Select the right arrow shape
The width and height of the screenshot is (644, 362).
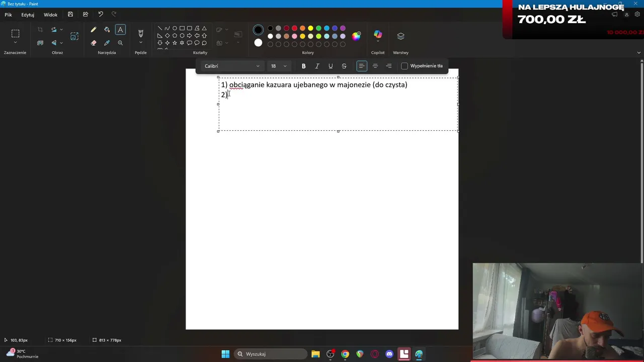pyautogui.click(x=189, y=36)
